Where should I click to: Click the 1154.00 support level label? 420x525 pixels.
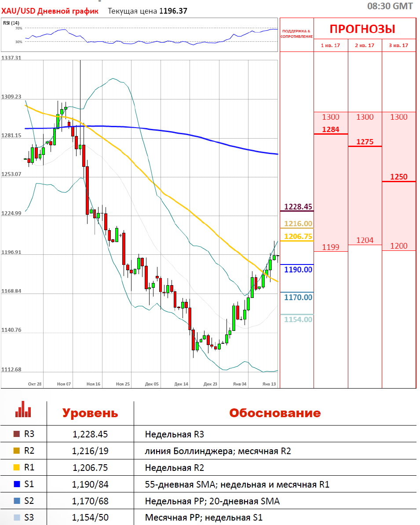pos(298,319)
